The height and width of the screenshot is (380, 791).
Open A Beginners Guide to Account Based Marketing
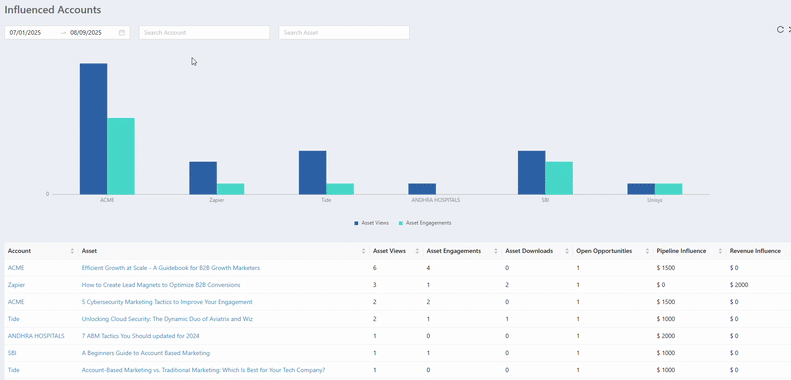click(x=146, y=353)
